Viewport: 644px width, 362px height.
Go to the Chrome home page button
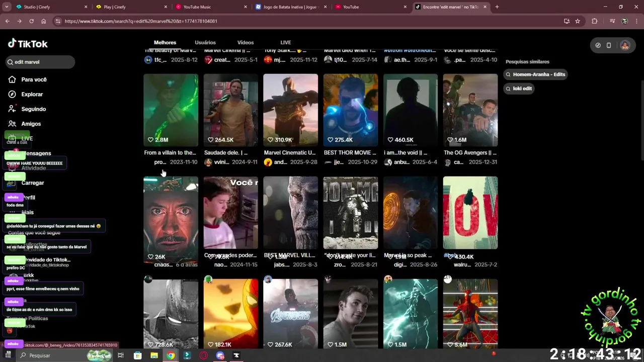[x=44, y=21]
